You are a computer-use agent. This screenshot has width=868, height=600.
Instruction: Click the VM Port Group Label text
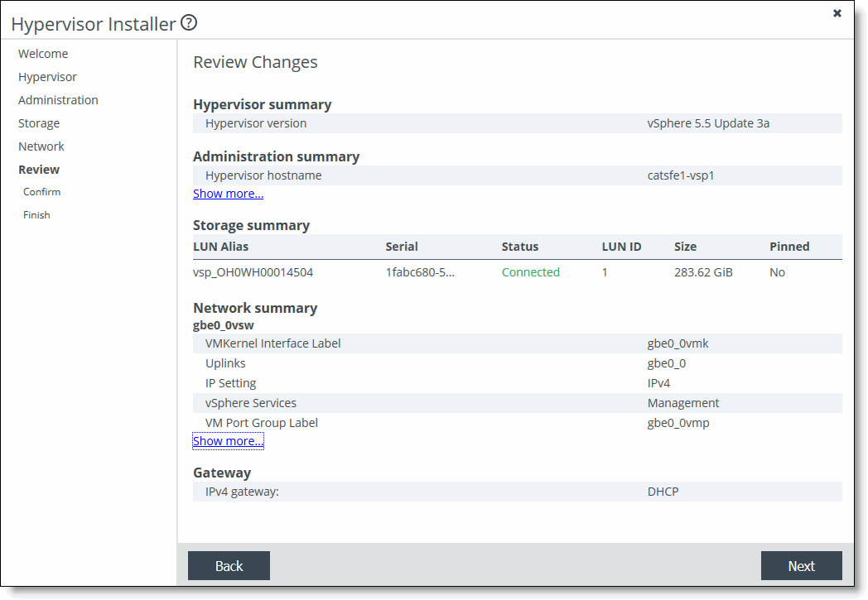(x=262, y=423)
